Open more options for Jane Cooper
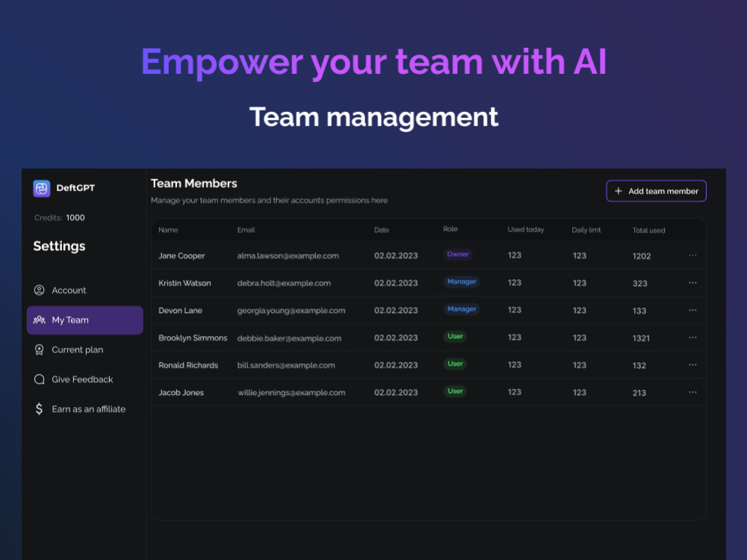 pyautogui.click(x=692, y=255)
